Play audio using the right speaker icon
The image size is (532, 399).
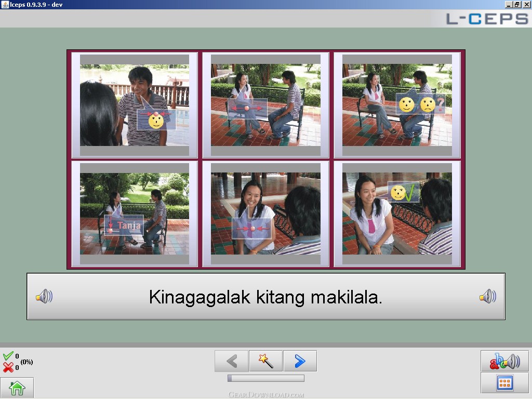pos(487,297)
